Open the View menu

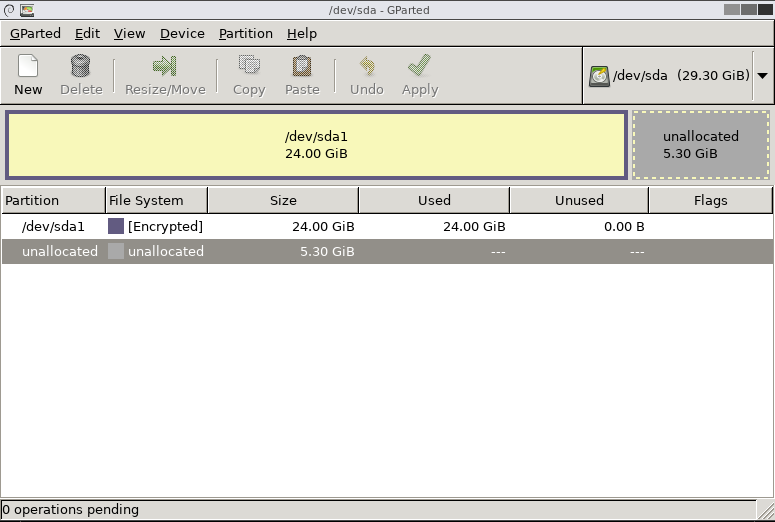coord(129,34)
